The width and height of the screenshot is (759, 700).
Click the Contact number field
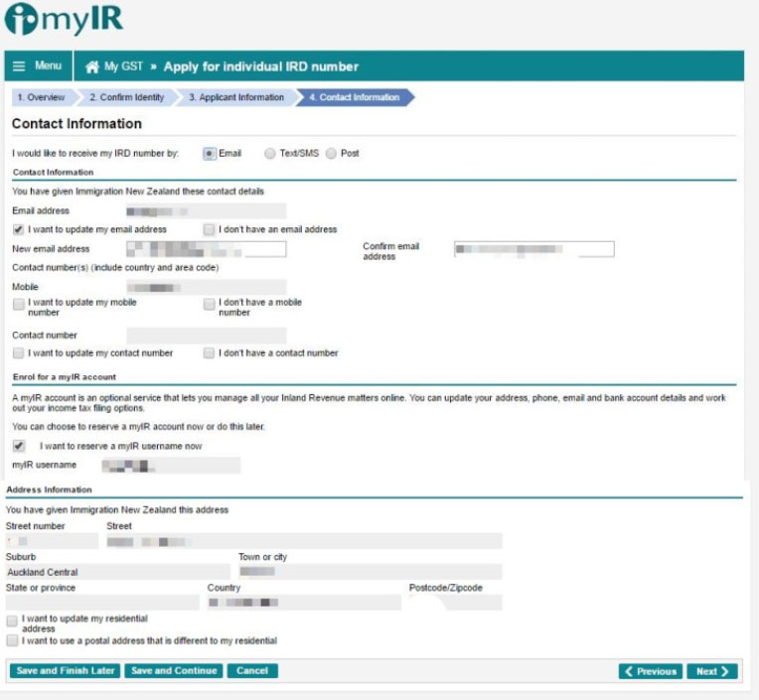(x=207, y=336)
